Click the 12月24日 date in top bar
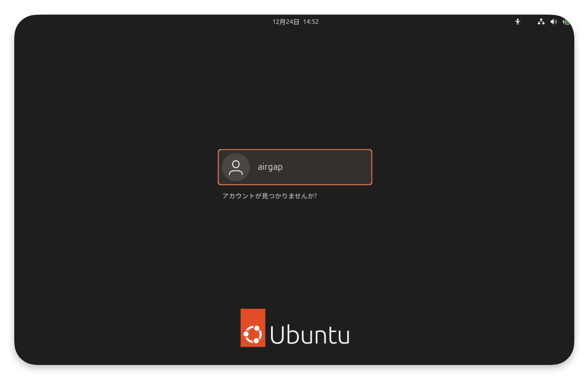 (286, 22)
